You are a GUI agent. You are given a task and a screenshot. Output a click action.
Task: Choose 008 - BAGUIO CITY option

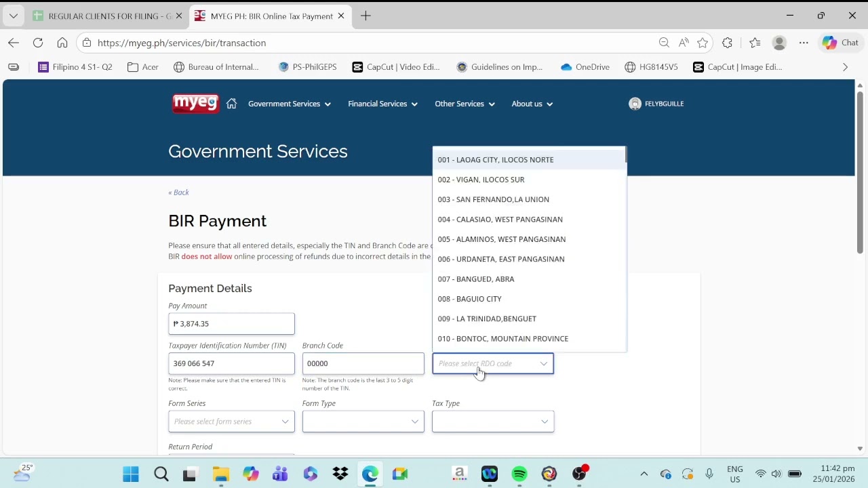pyautogui.click(x=528, y=299)
